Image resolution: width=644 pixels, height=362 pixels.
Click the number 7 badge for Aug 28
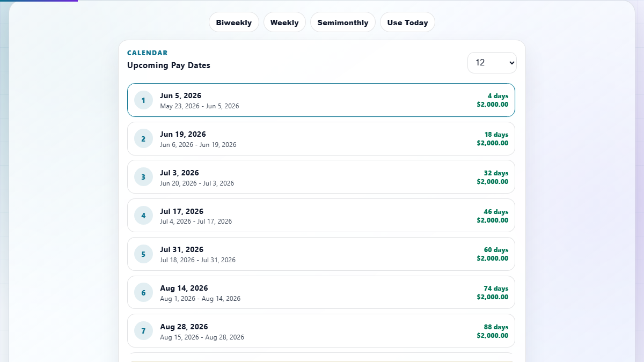(x=143, y=331)
